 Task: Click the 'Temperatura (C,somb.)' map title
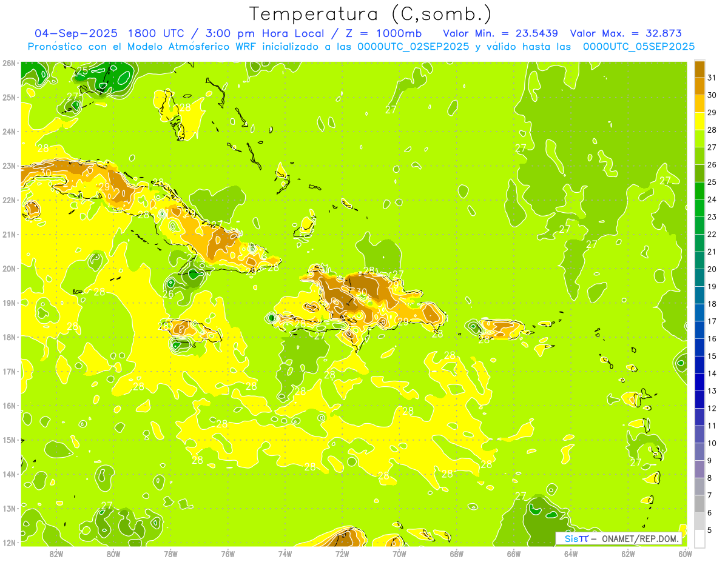pyautogui.click(x=371, y=14)
